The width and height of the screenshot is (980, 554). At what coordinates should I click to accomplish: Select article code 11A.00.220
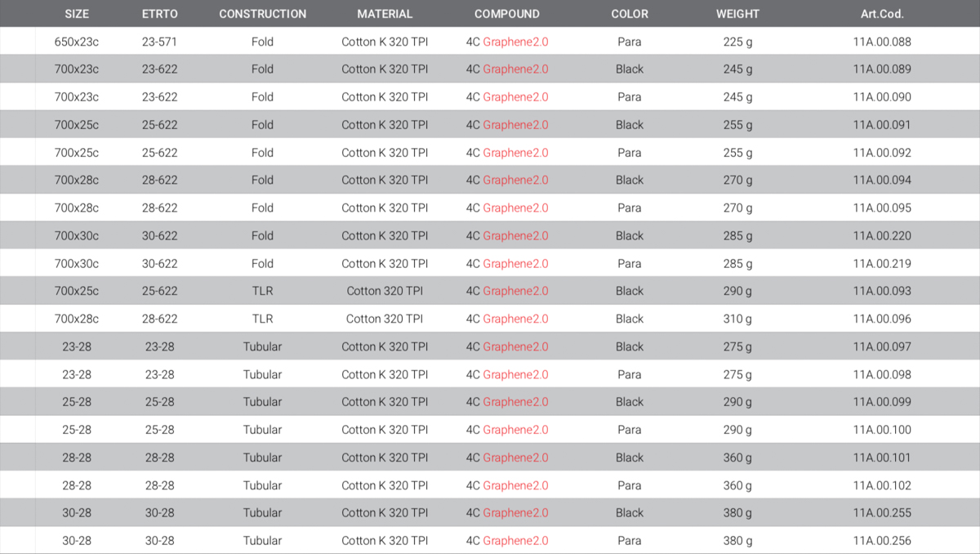(x=882, y=236)
